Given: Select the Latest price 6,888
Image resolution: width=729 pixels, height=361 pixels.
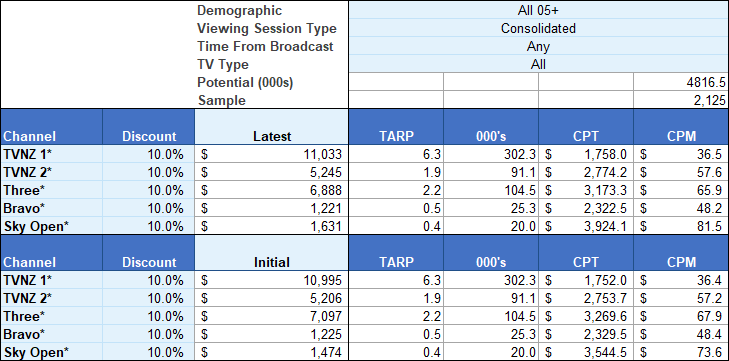Looking at the screenshot, I should [272, 190].
